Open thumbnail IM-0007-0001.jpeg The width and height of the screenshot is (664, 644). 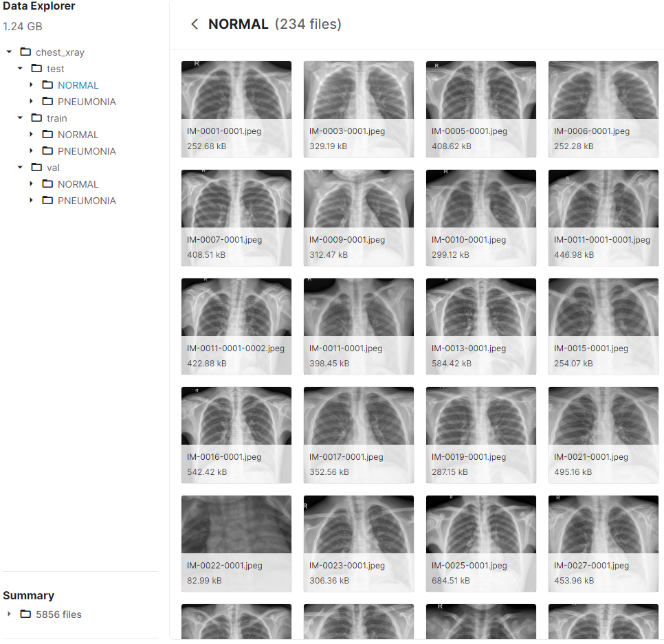236,218
